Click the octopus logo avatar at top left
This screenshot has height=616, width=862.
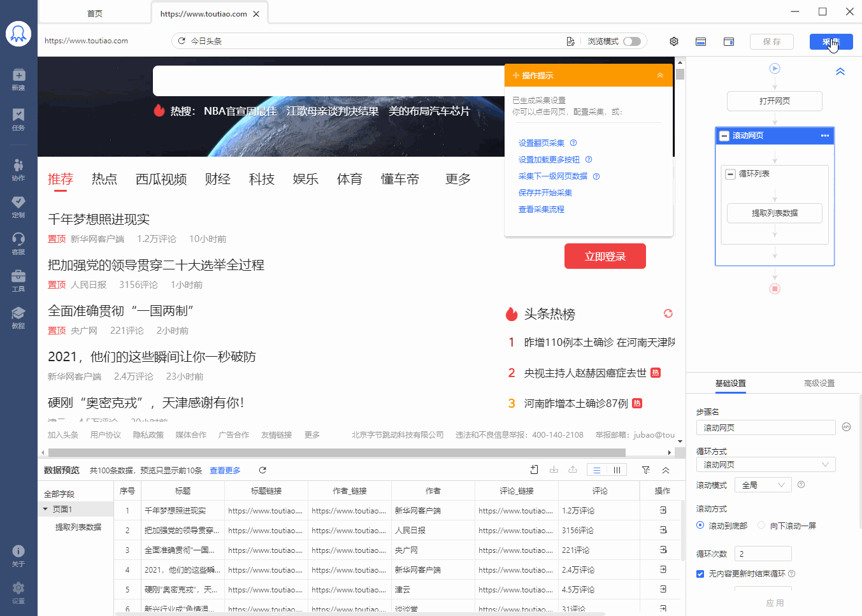click(x=18, y=34)
